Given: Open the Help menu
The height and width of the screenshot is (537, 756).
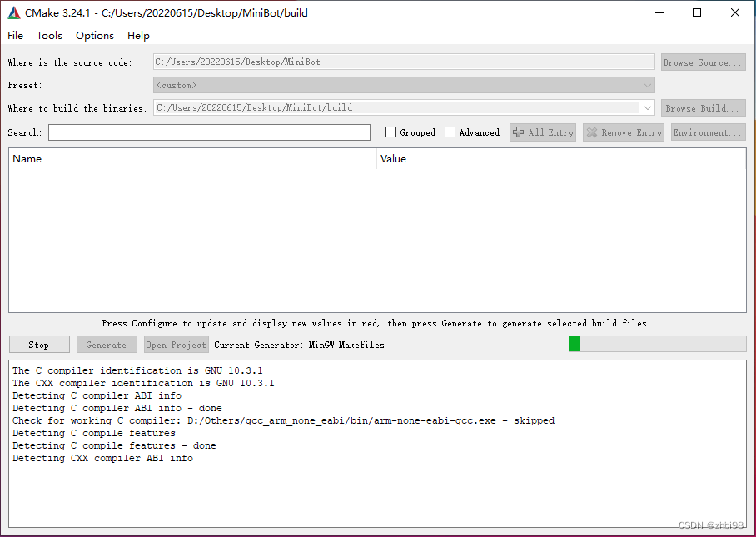Looking at the screenshot, I should (x=138, y=36).
